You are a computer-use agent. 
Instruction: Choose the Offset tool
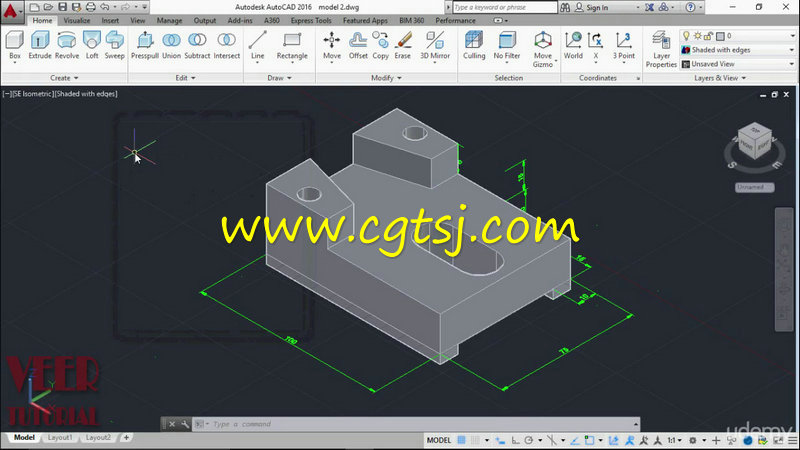pyautogui.click(x=358, y=45)
